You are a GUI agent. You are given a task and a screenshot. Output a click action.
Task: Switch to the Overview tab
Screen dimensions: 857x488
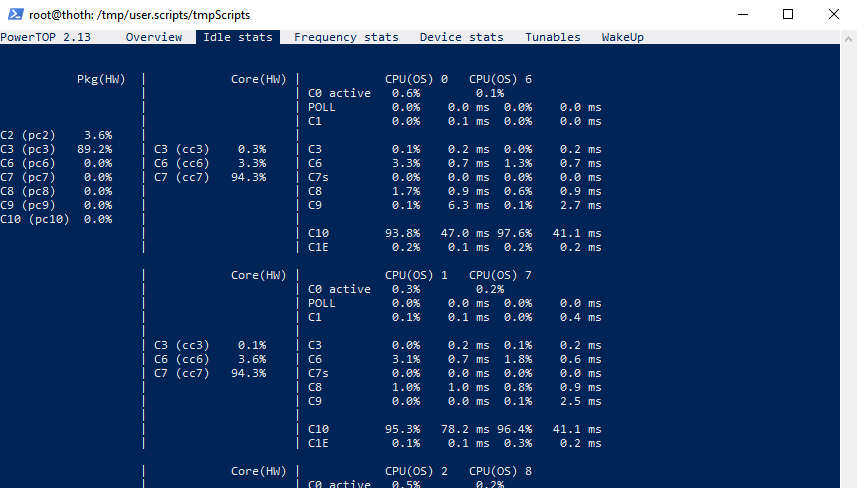[x=154, y=37]
